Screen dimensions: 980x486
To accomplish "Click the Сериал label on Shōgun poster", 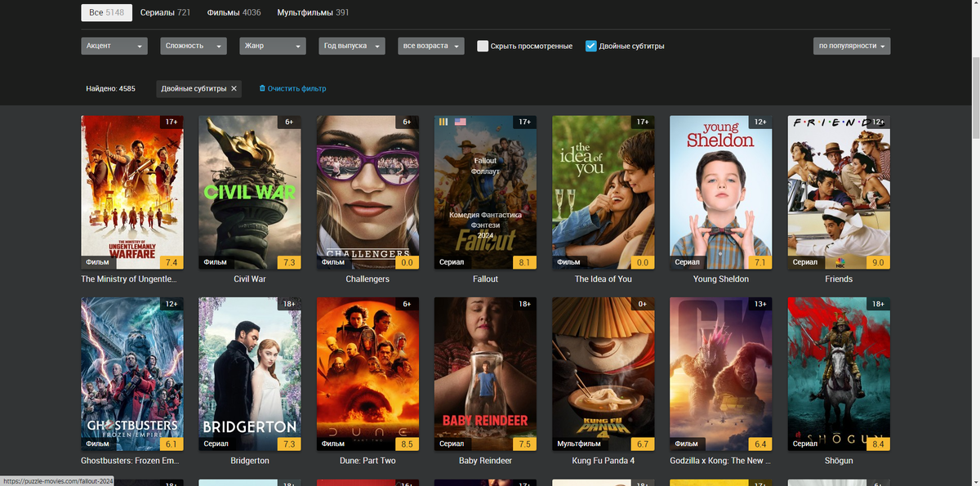I will tap(805, 444).
